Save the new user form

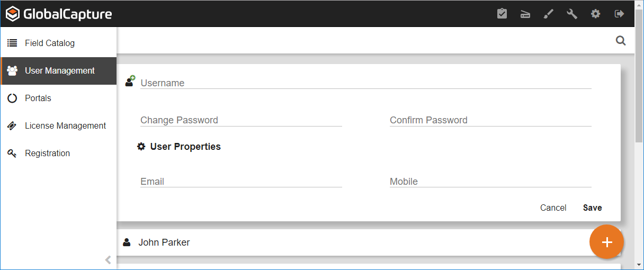[592, 208]
